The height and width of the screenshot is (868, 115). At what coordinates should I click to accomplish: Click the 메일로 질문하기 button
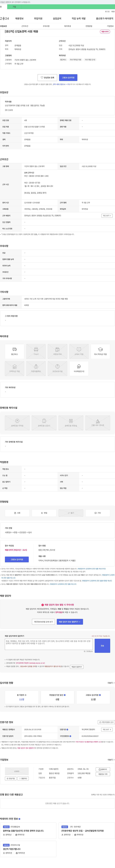pyautogui.click(x=77, y=667)
